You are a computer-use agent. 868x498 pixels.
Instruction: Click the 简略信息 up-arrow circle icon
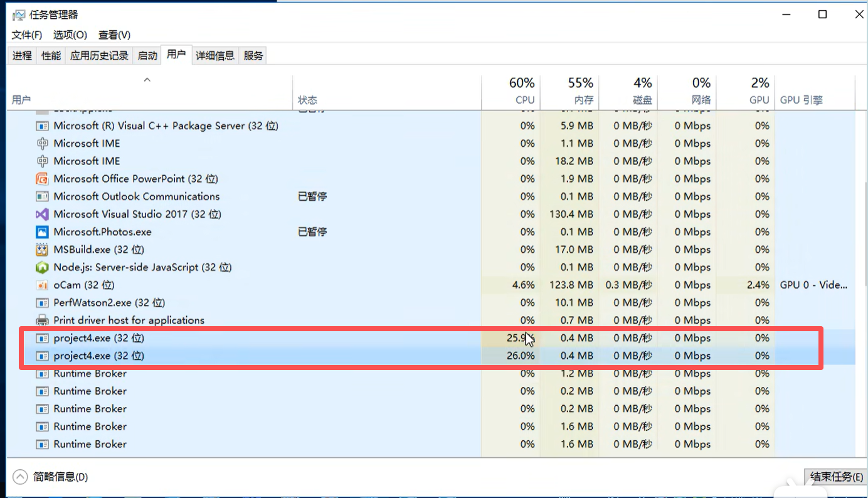pos(20,477)
